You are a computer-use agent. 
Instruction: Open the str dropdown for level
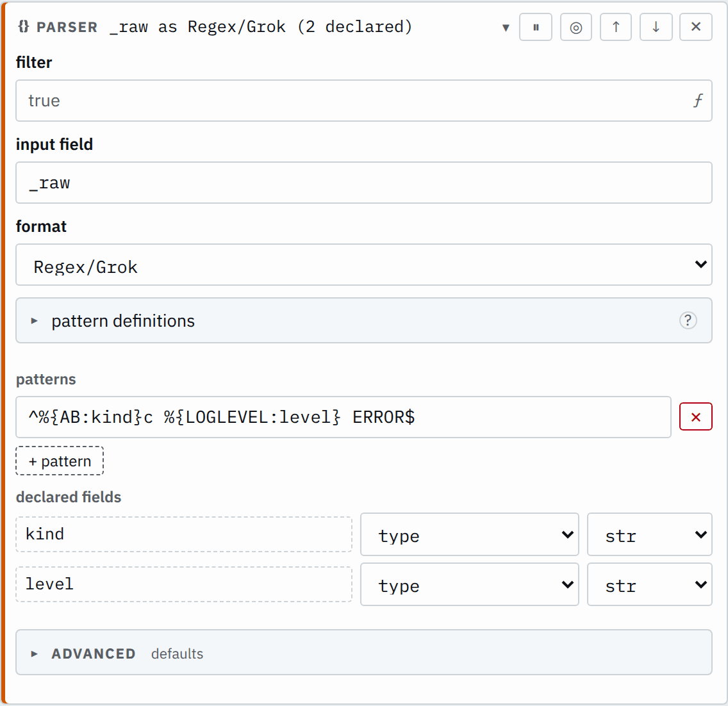(x=650, y=584)
